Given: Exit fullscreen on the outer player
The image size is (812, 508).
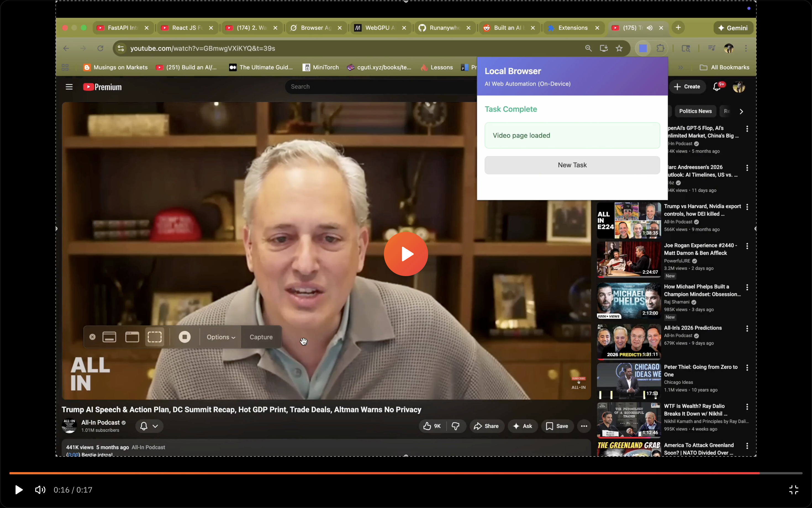Looking at the screenshot, I should tap(793, 490).
